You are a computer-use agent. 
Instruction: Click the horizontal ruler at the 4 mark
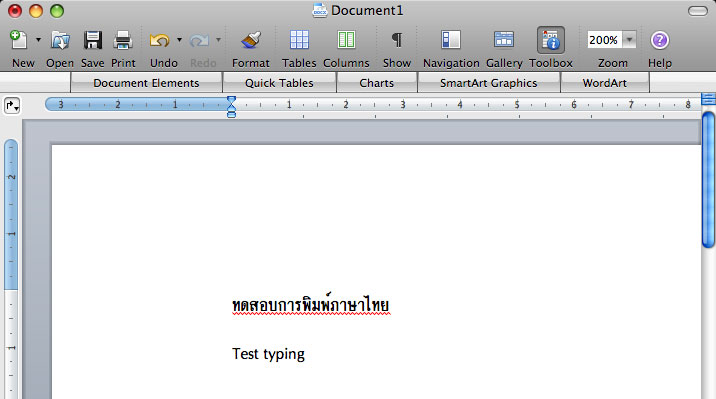460,105
